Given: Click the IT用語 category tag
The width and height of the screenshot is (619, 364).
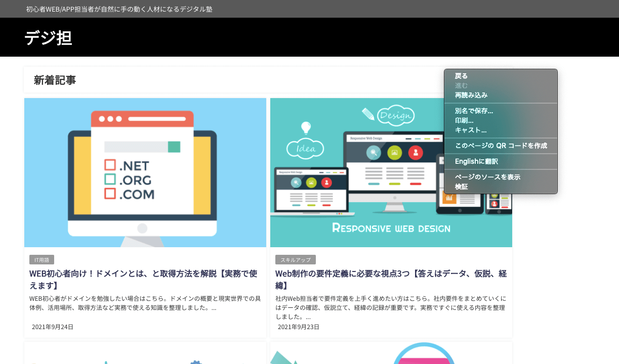Looking at the screenshot, I should coord(42,260).
